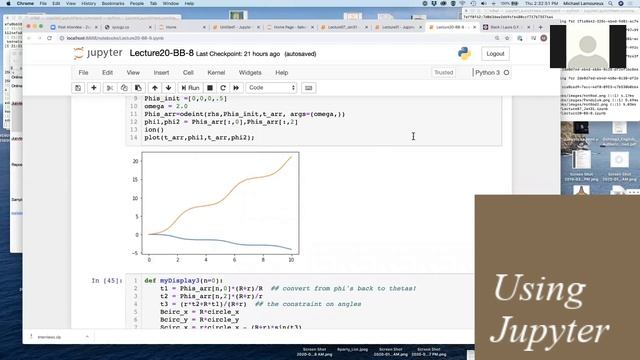Close the Lecture20-BB-8 browser tab
Viewport: 640px width, 360px height.
474,27
